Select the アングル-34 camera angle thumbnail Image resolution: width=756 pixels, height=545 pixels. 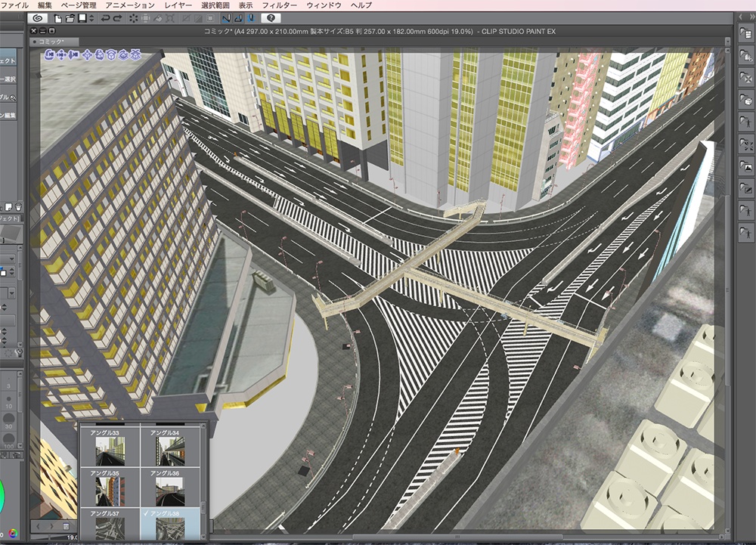tap(170, 452)
